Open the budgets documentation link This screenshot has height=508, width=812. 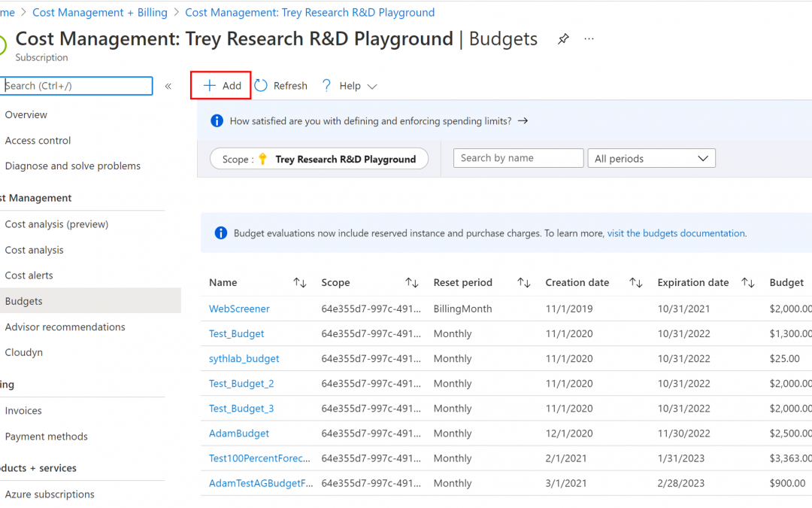676,233
